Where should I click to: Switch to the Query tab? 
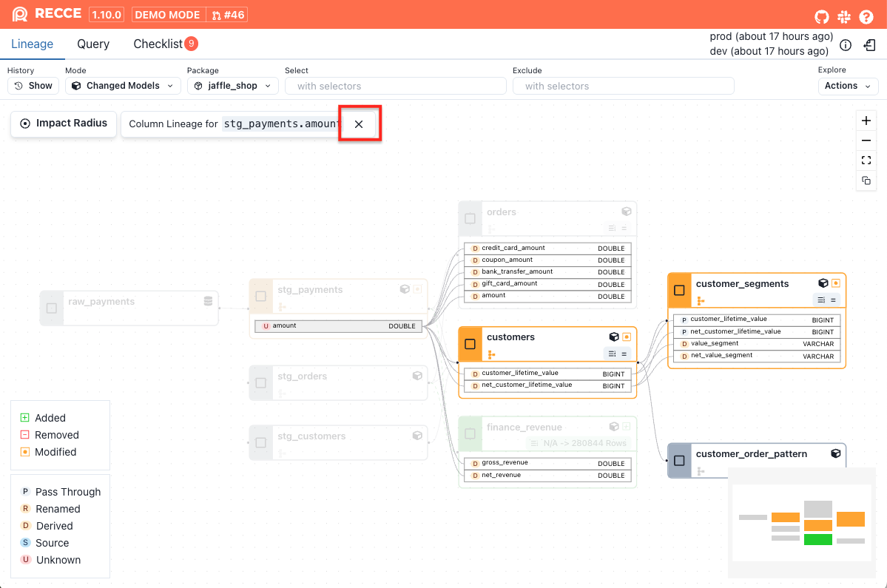(x=93, y=44)
